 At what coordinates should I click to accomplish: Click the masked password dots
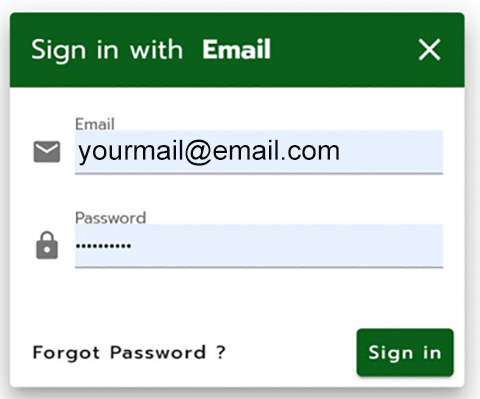point(103,246)
